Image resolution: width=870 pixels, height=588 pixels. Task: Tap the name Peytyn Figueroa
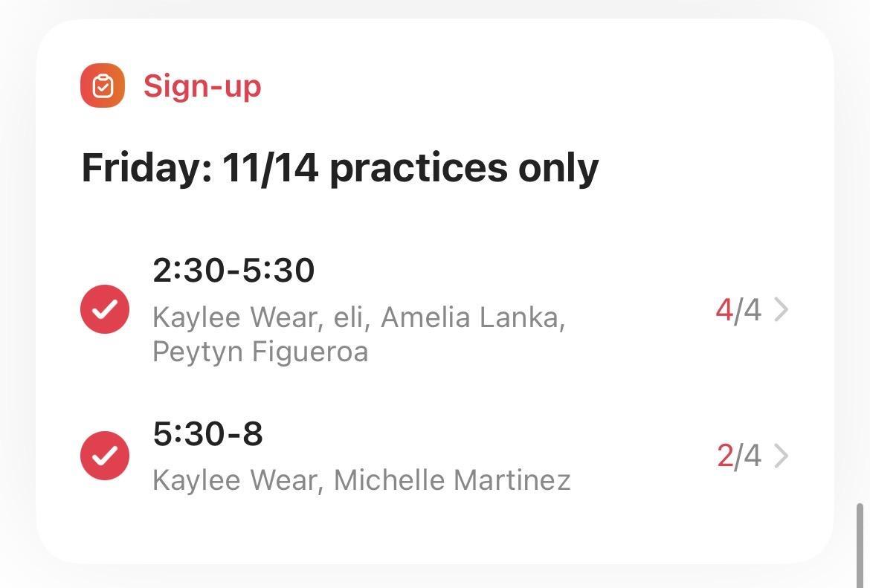[260, 351]
